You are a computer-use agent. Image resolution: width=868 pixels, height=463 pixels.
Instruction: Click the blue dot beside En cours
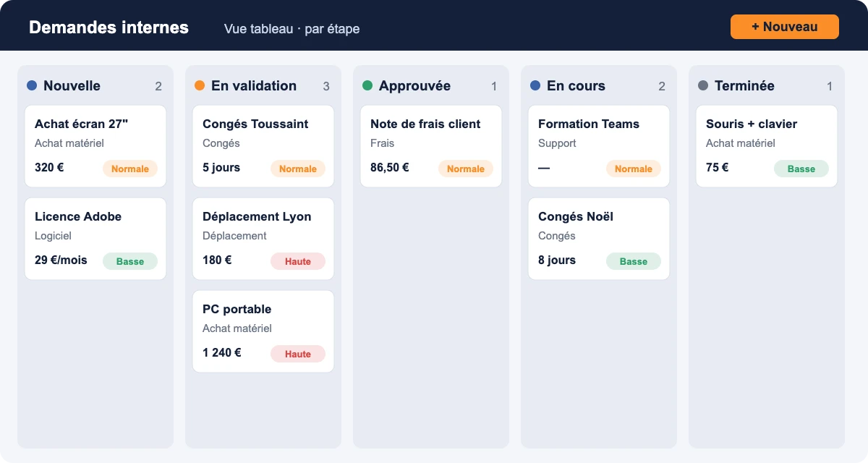[x=535, y=85]
